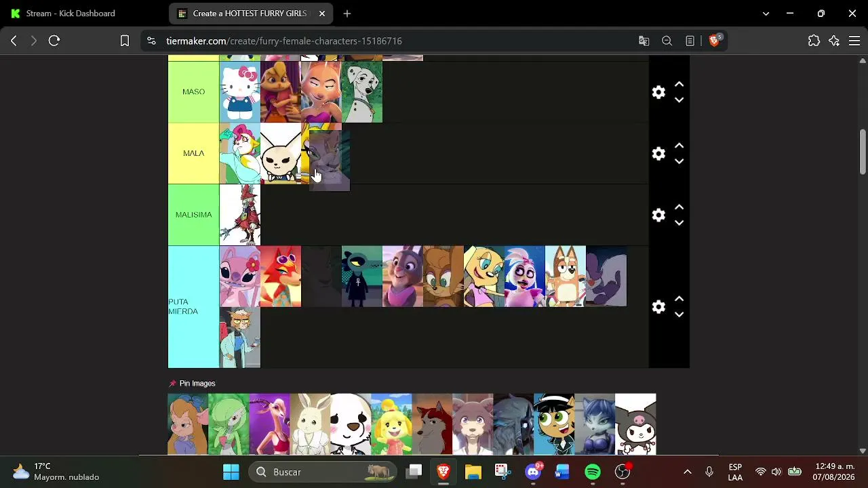The image size is (868, 488).
Task: Open Discord from the taskbar
Action: (x=533, y=472)
